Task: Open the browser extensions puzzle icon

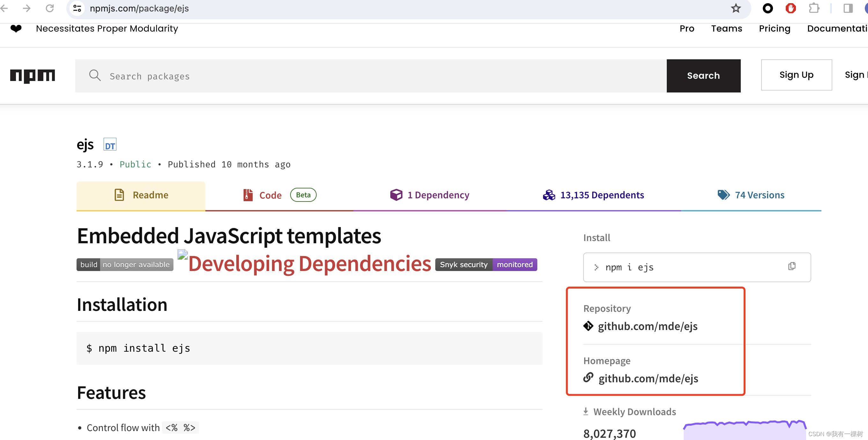Action: tap(814, 8)
